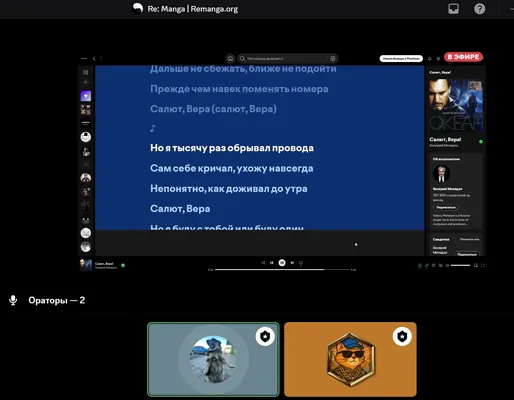The image size is (514, 400).
Task: Click the Re: Manga server icon
Action: [138, 8]
